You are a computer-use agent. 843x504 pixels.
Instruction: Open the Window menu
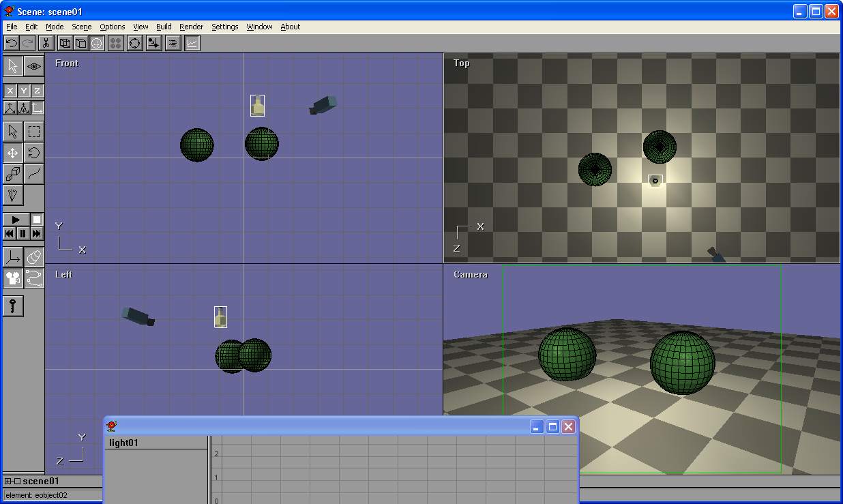coord(259,27)
